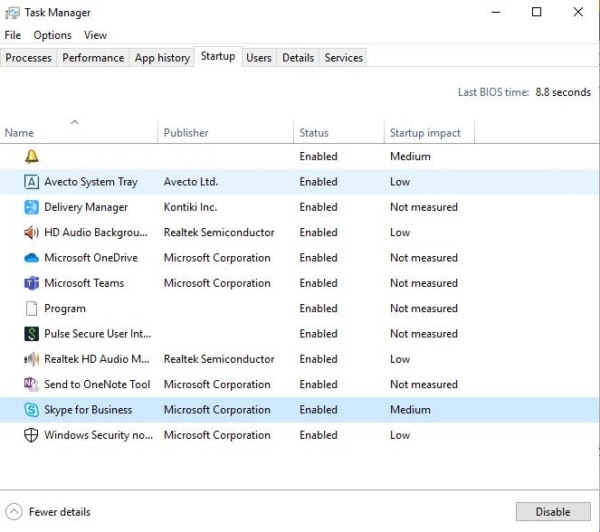Click the Microsoft Teams icon

[31, 283]
